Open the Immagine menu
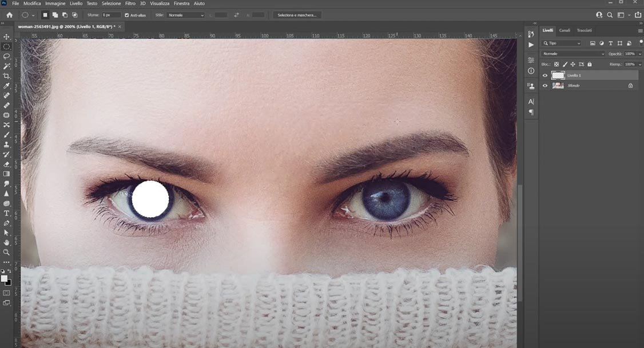This screenshot has height=348, width=644. tap(55, 3)
